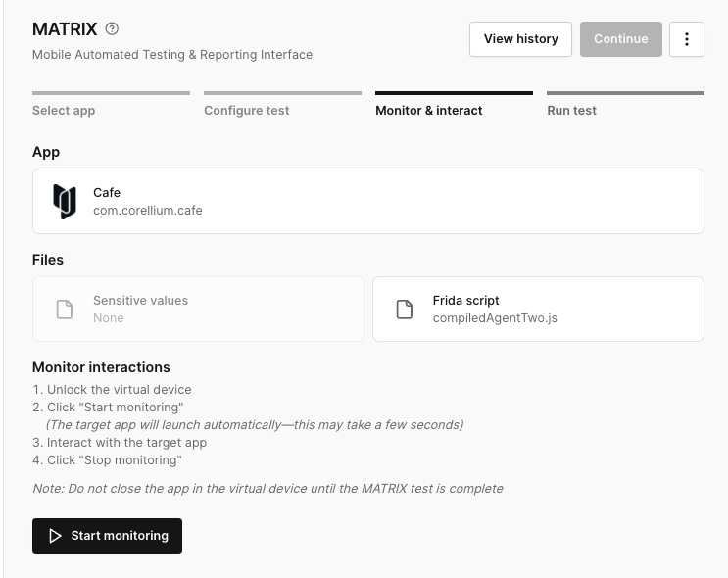728x578 pixels.
Task: Click the Start monitoring button
Action: pos(107,536)
